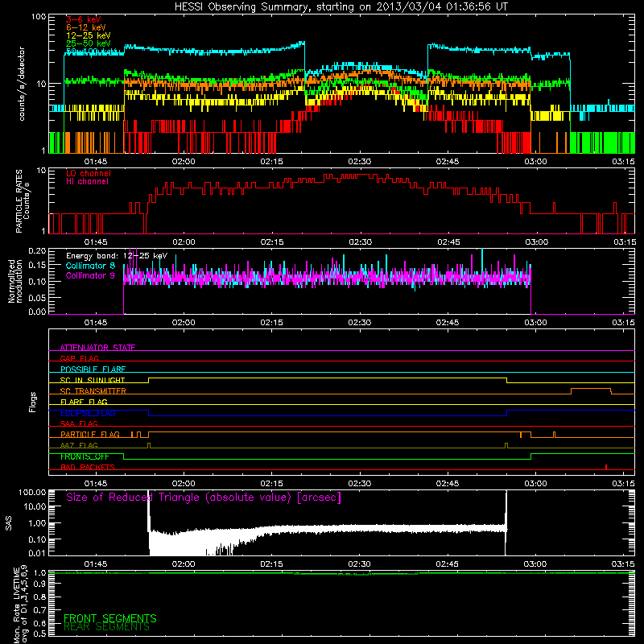The height and width of the screenshot is (644, 644).
Task: Click the 'FRONT SEGMENTS' legend label
Action: [110, 618]
